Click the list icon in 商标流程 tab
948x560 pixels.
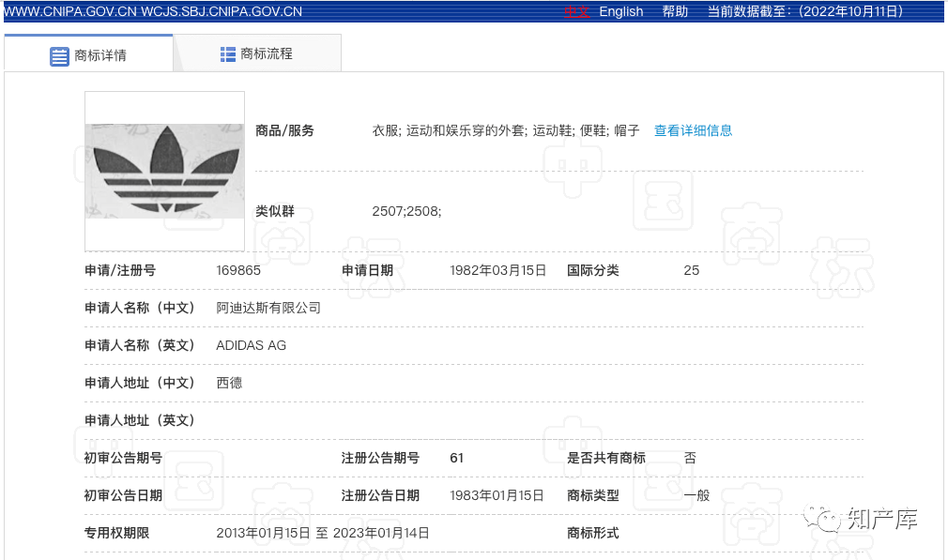click(228, 54)
